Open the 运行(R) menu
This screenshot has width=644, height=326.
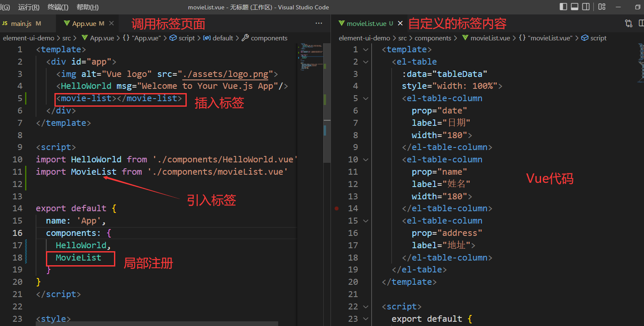[29, 7]
